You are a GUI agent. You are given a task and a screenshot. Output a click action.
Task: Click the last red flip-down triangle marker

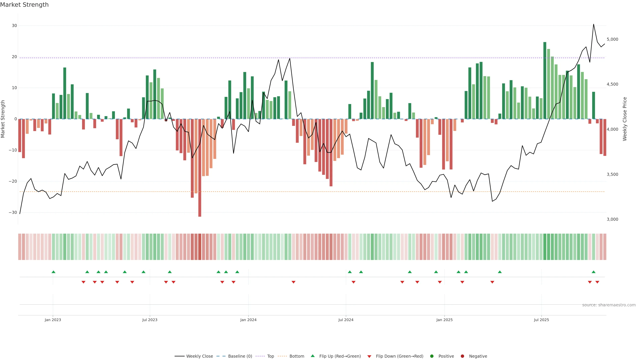[597, 282]
